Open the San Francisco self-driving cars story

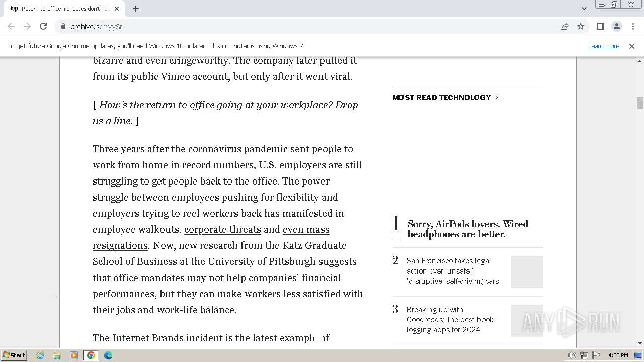click(x=452, y=270)
